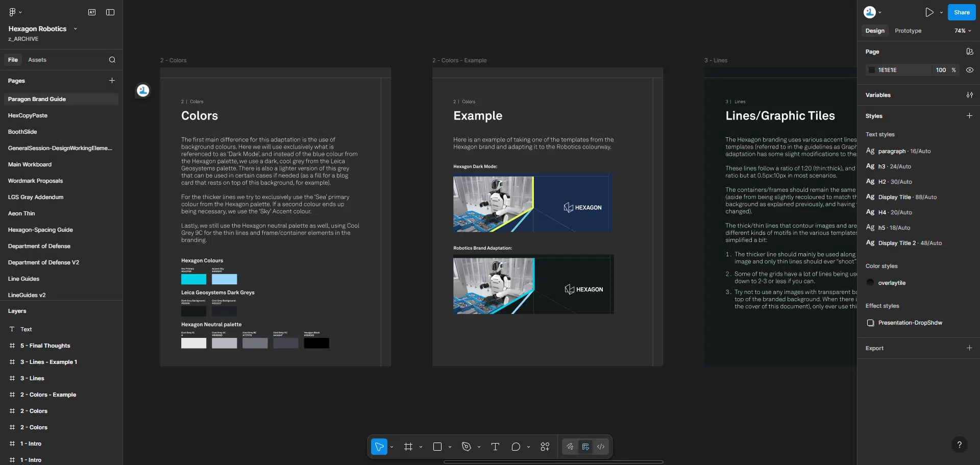Select the Text tool
The image size is (980, 465).
[495, 447]
